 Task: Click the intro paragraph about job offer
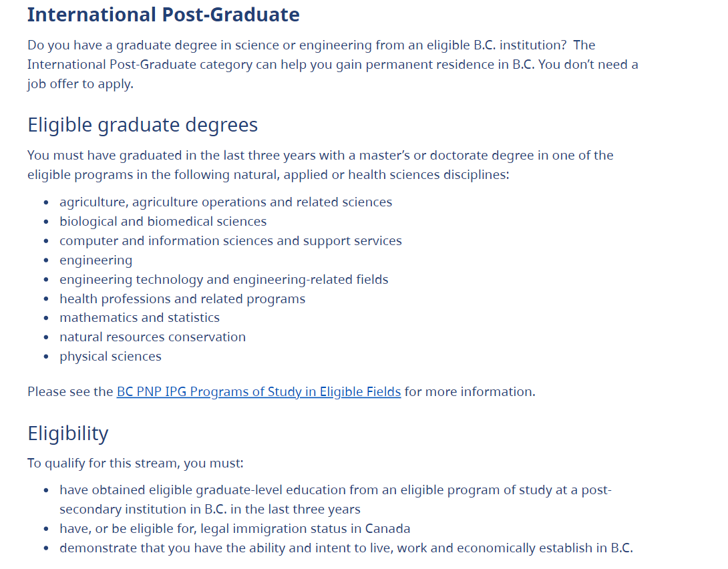click(333, 65)
